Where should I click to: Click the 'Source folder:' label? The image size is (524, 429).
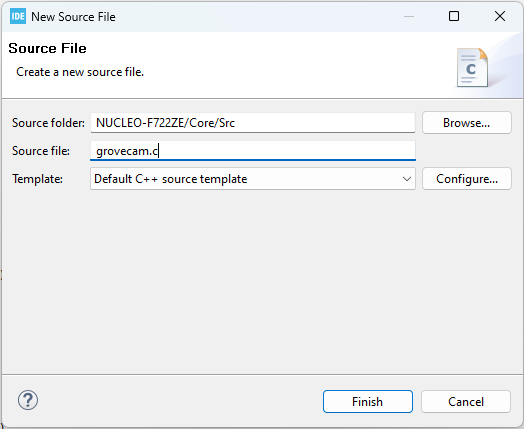(x=48, y=123)
